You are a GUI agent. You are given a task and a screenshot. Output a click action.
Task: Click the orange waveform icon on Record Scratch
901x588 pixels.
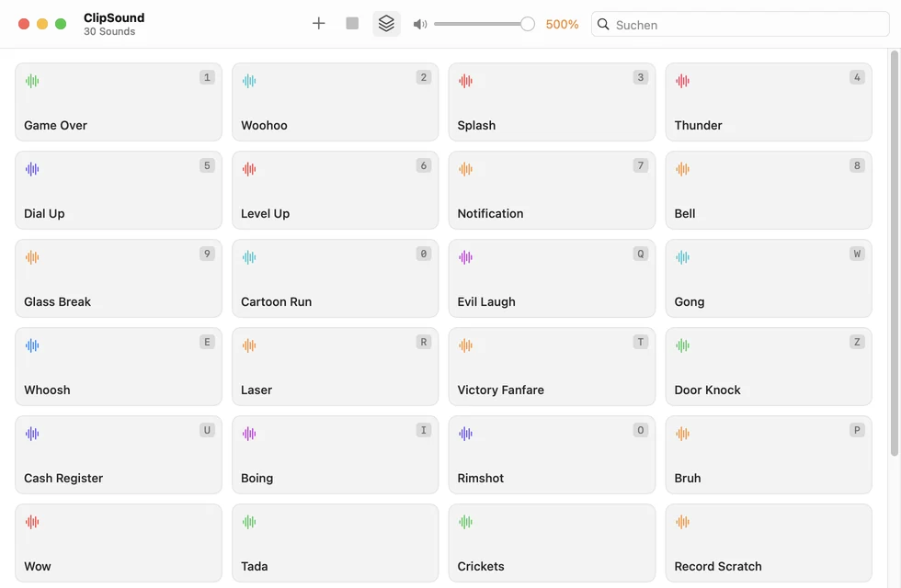tap(682, 522)
